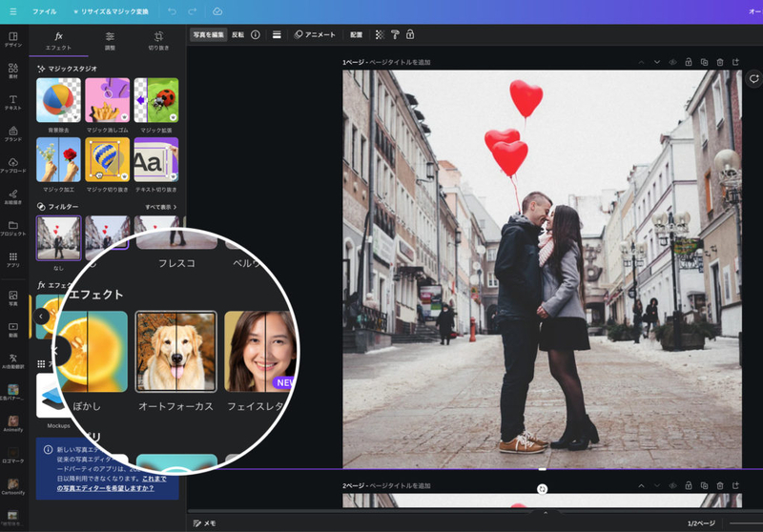Open the 写真 sidebar panel

pos(13,298)
